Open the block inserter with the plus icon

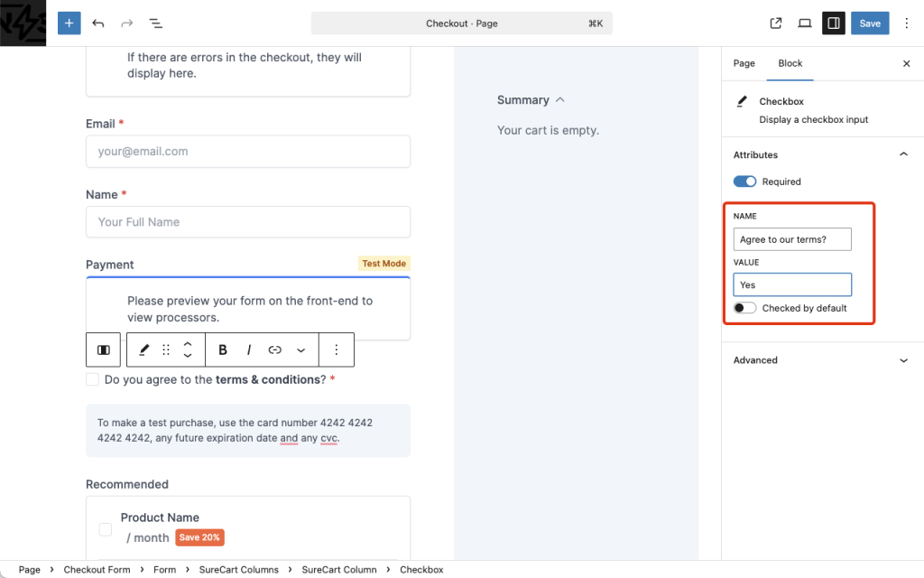pos(69,23)
